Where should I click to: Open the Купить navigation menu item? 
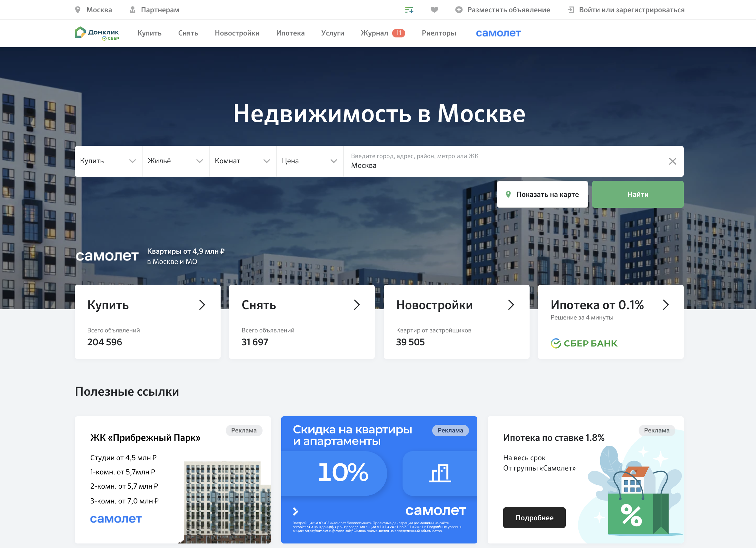coord(149,33)
